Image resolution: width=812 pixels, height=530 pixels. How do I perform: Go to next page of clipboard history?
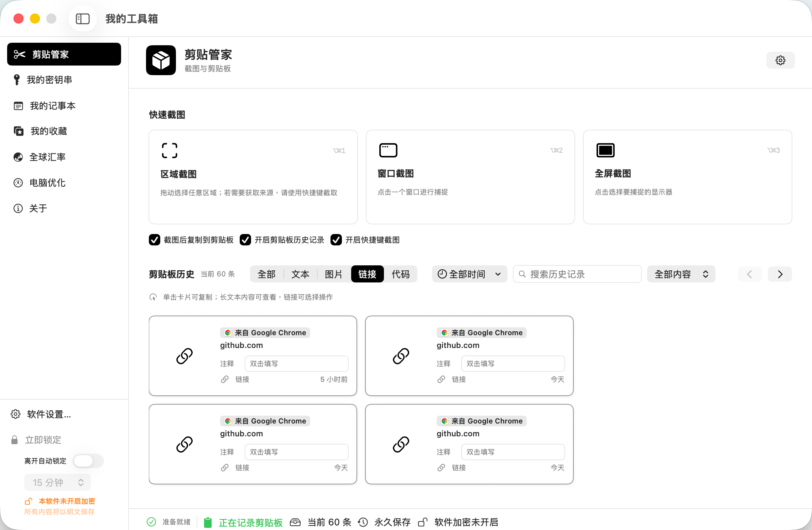(x=780, y=274)
